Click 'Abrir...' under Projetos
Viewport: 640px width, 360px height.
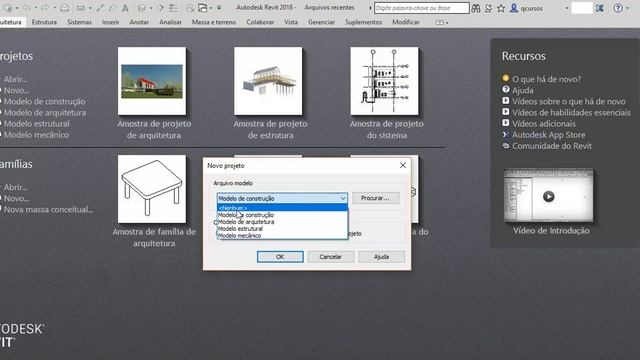[x=16, y=79]
